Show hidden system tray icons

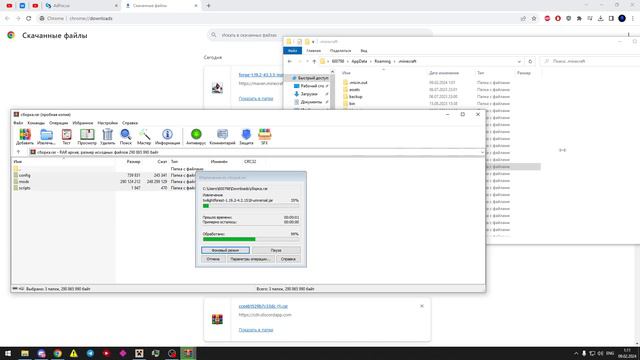[x=576, y=353]
